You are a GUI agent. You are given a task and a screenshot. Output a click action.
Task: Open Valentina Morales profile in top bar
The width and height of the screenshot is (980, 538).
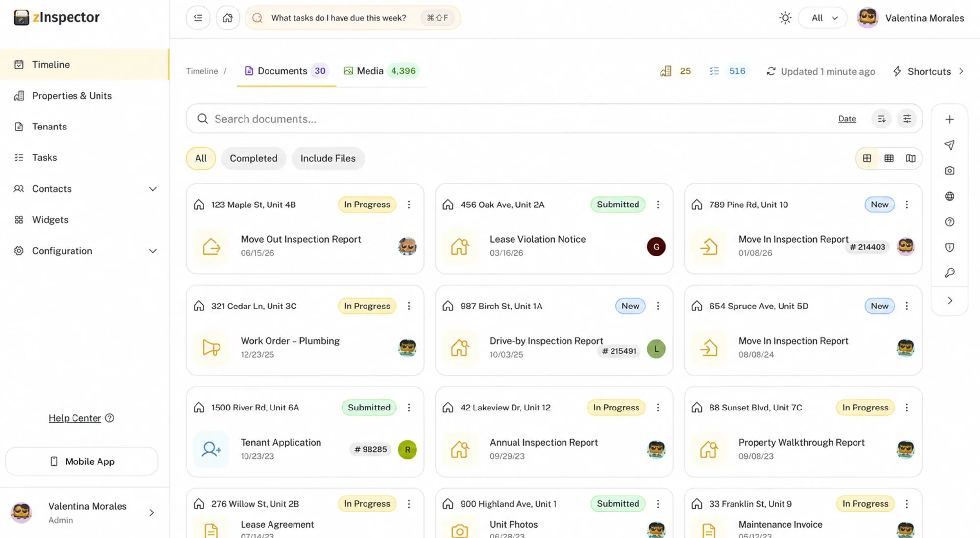point(910,18)
